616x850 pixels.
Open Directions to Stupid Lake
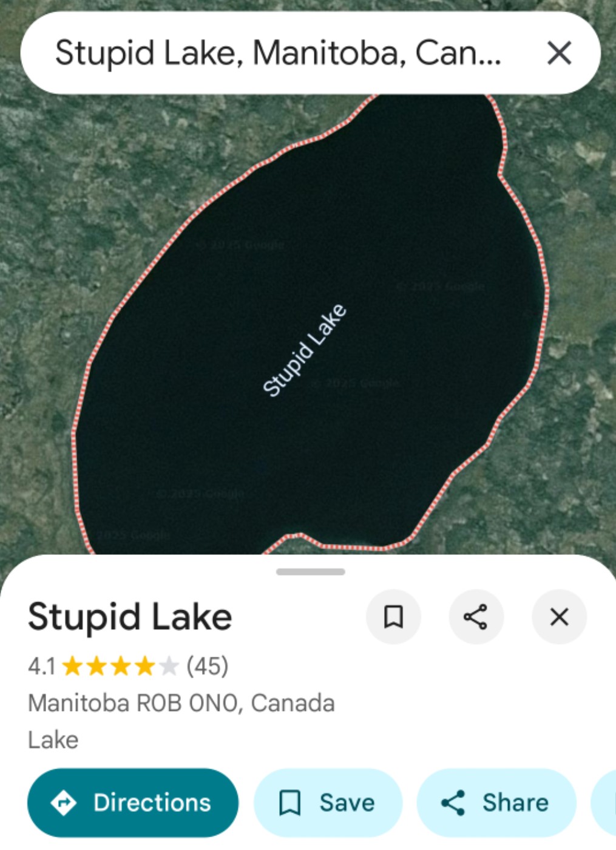pos(133,803)
